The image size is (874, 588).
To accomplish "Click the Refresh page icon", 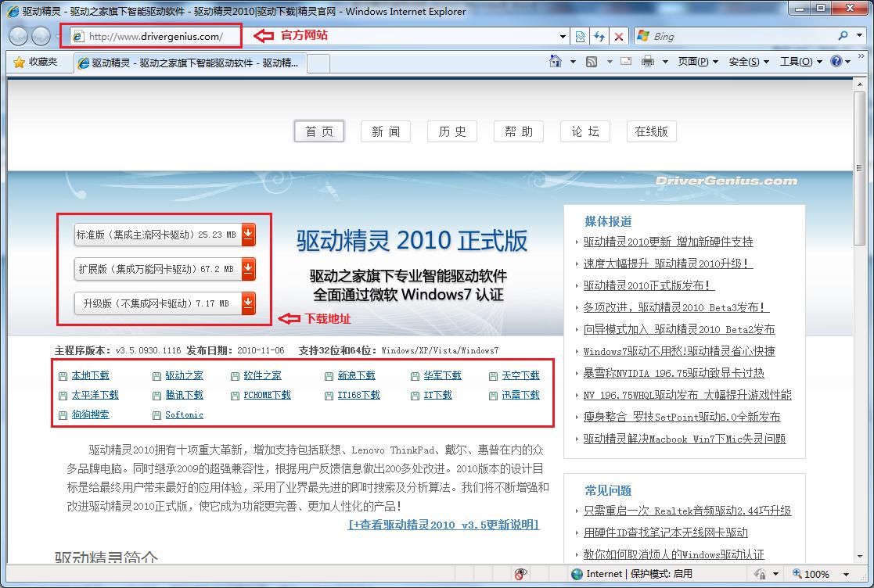I will (x=599, y=36).
